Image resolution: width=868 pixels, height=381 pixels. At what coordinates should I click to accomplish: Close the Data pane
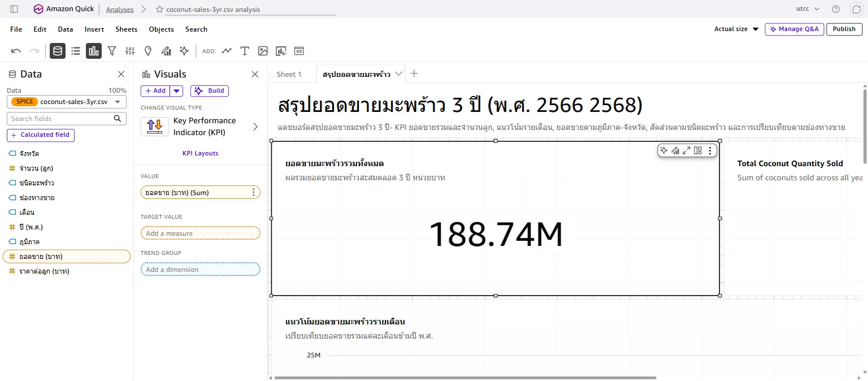pos(121,74)
